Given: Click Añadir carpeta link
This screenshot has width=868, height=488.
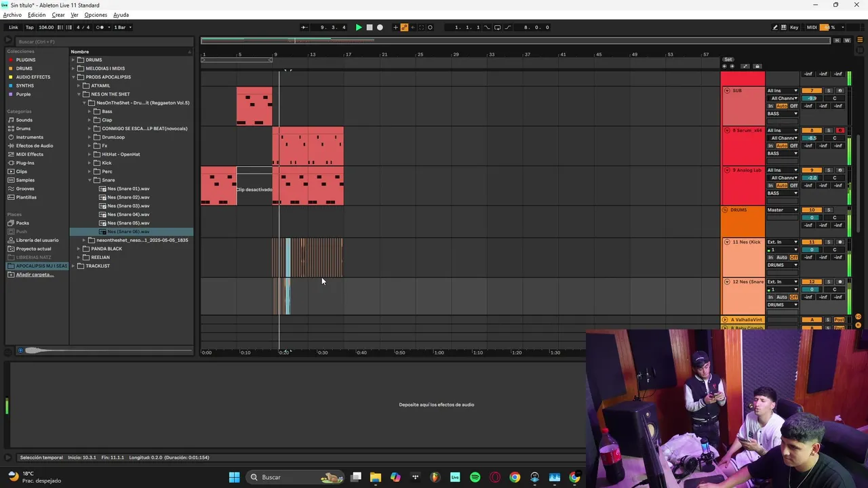Looking at the screenshot, I should coord(34,274).
